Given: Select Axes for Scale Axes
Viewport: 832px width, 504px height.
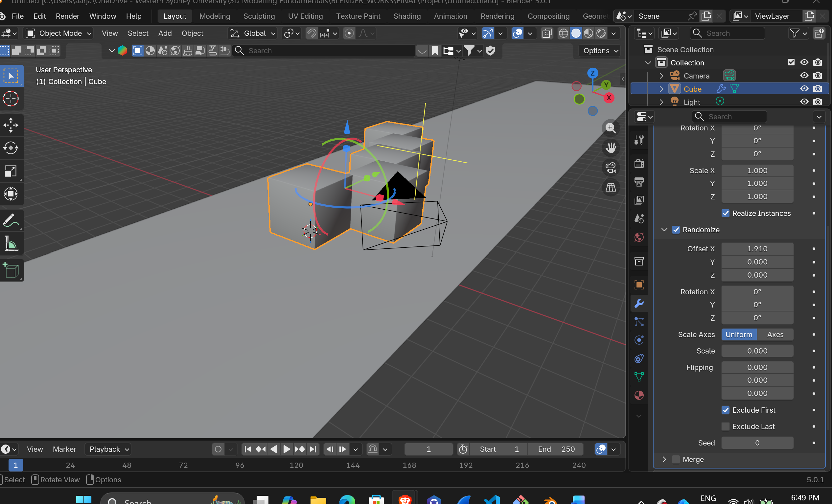Looking at the screenshot, I should tap(775, 334).
